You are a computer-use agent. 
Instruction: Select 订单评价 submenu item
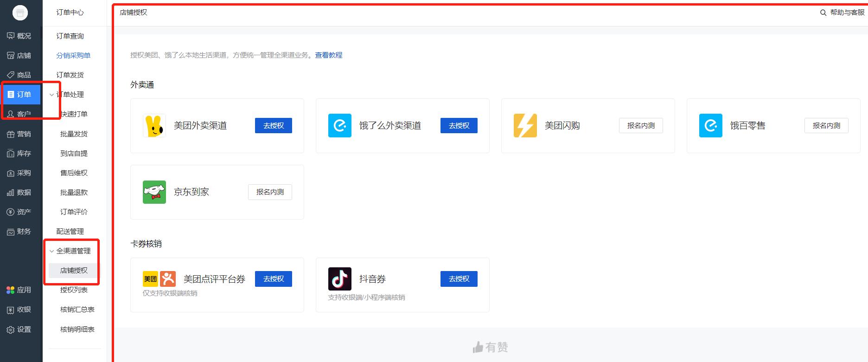(x=74, y=212)
